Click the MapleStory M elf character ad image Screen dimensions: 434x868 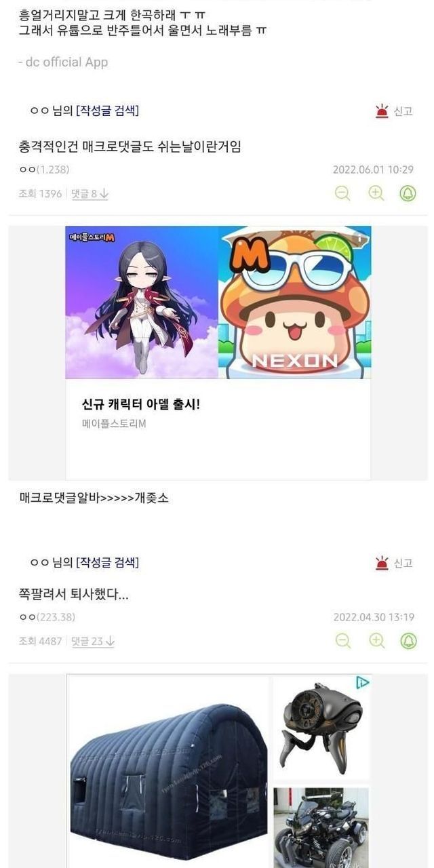(142, 302)
